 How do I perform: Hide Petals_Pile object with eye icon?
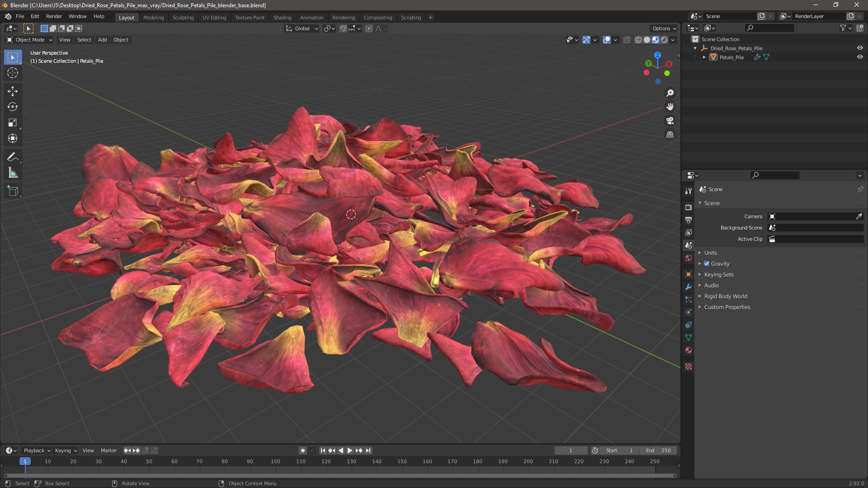pos(860,57)
